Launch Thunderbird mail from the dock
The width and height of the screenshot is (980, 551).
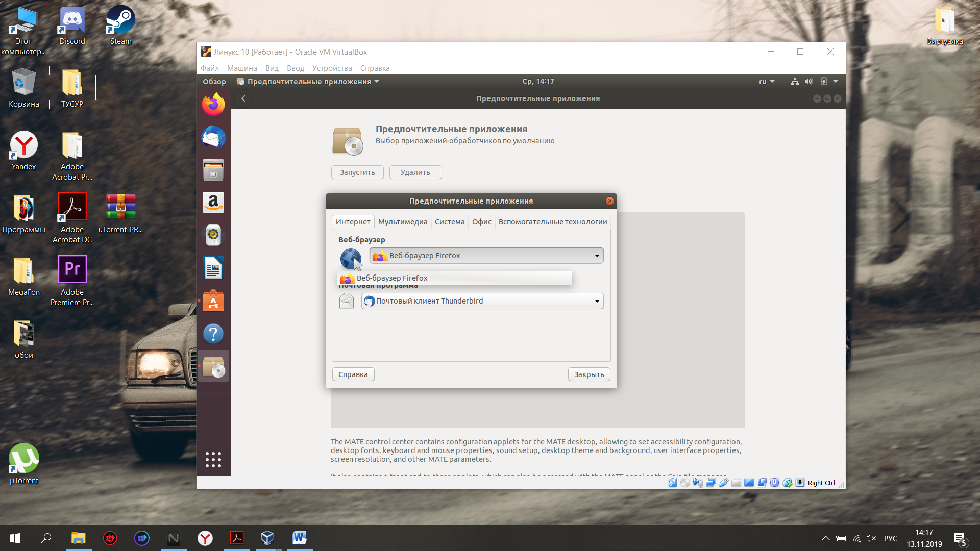pos(213,137)
